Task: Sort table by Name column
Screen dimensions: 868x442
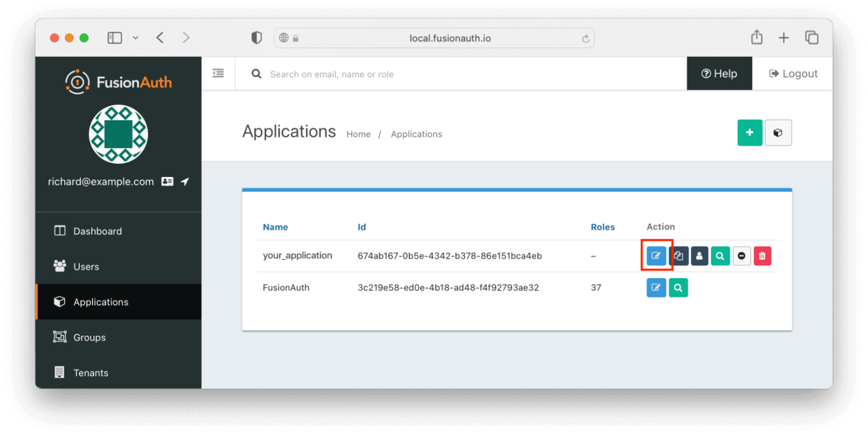Action: 275,227
